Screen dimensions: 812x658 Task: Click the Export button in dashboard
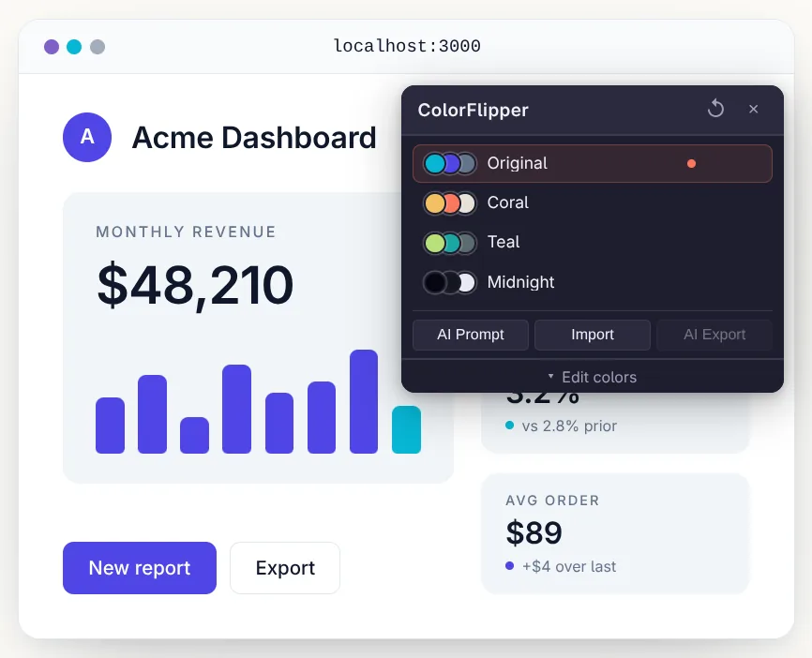(285, 568)
